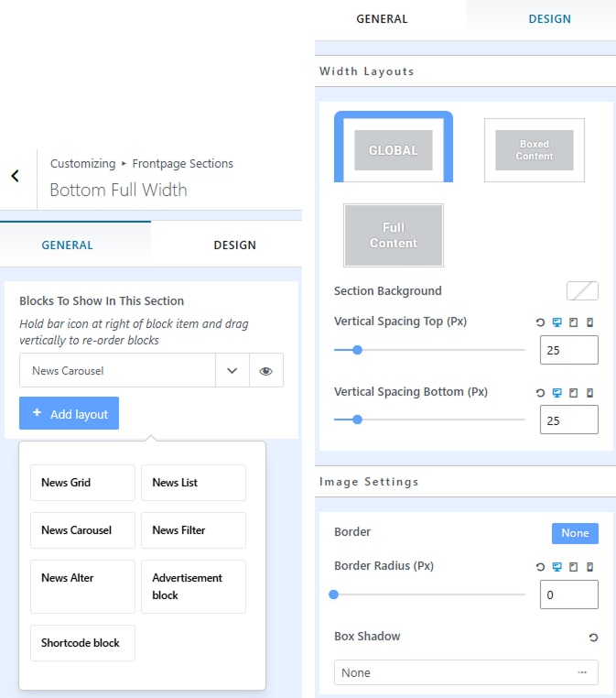Reset the Box Shadow setting
Screen dimensions: 616x698
pos(593,637)
